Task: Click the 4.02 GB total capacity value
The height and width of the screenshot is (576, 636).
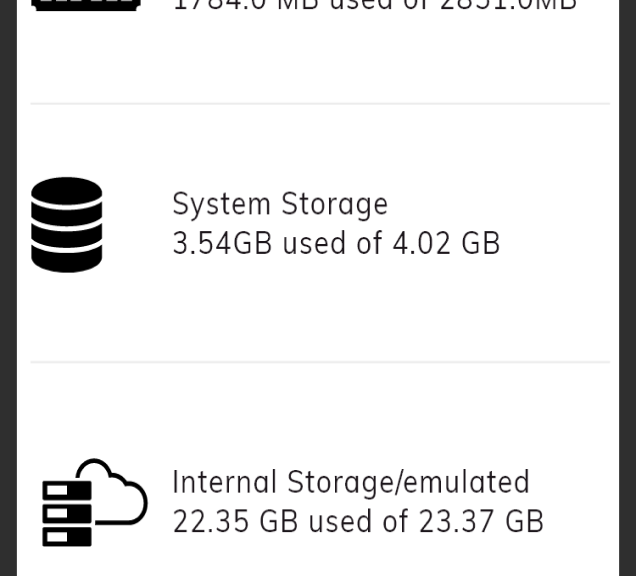Action: point(446,243)
